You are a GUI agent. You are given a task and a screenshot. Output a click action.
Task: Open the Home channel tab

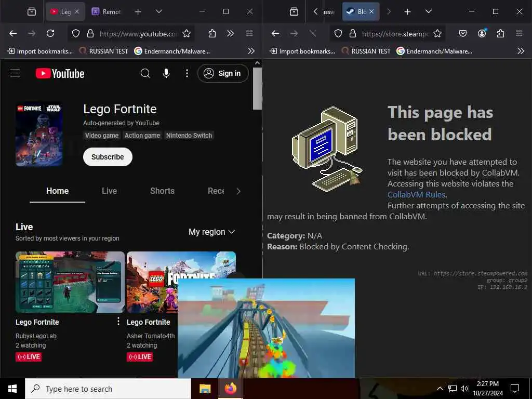coord(57,191)
